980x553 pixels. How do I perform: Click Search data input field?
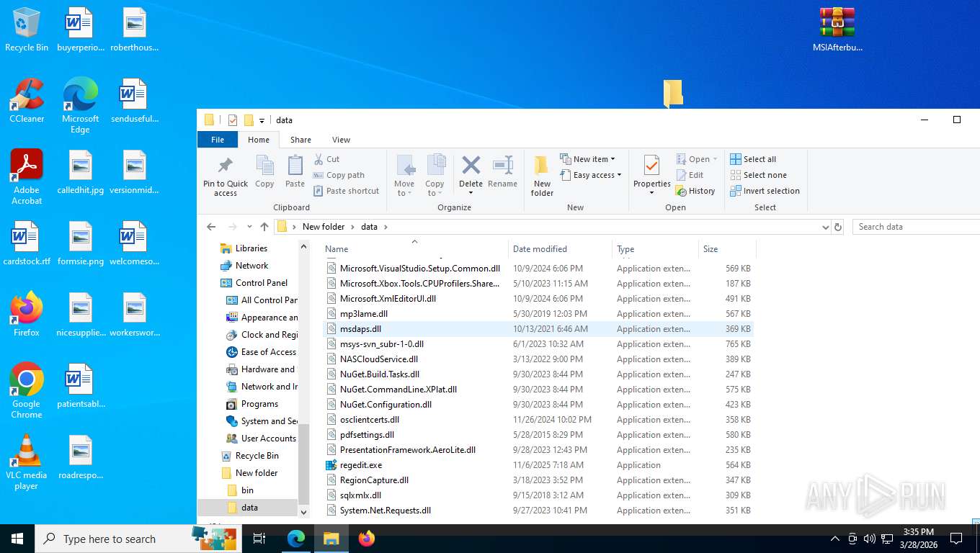click(915, 227)
